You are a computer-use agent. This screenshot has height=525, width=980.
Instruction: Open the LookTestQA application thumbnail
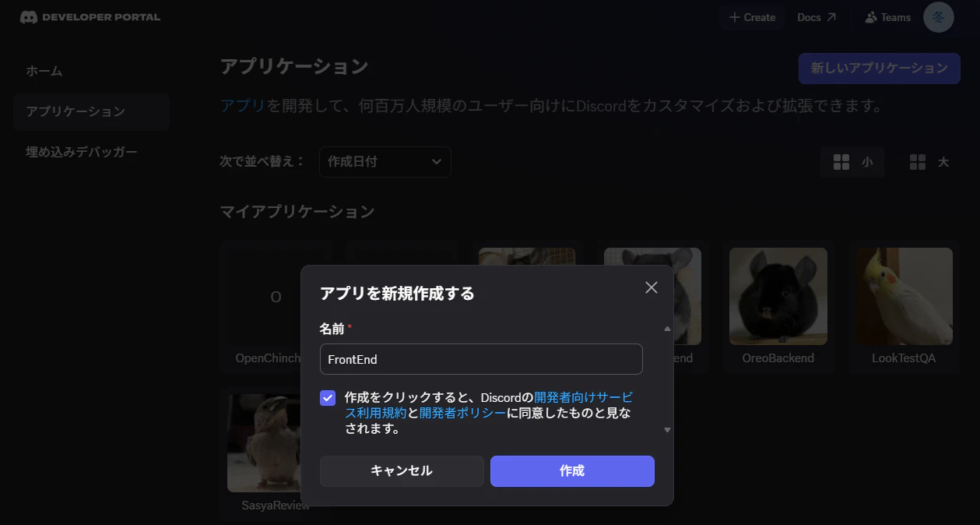tap(904, 296)
